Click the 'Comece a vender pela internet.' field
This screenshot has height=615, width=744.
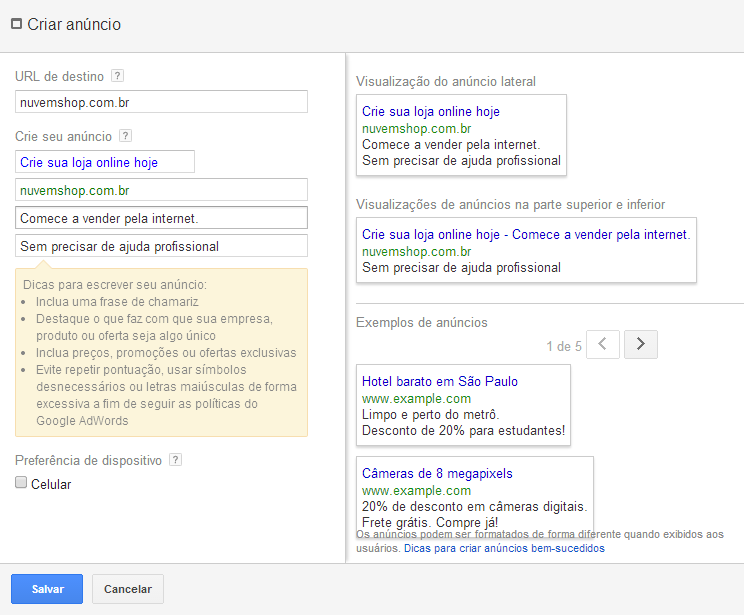pyautogui.click(x=161, y=218)
